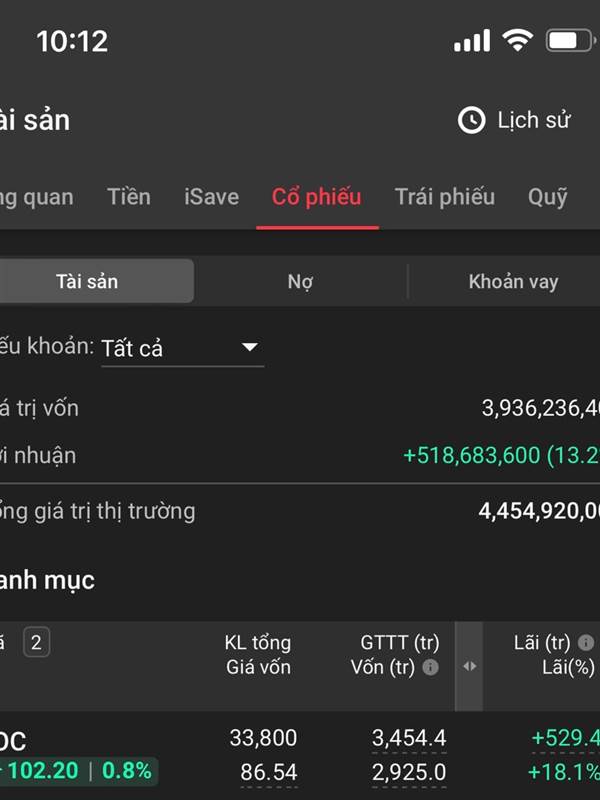Viewport: 600px width, 800px height.
Task: Tap the battery status icon
Action: click(x=570, y=40)
